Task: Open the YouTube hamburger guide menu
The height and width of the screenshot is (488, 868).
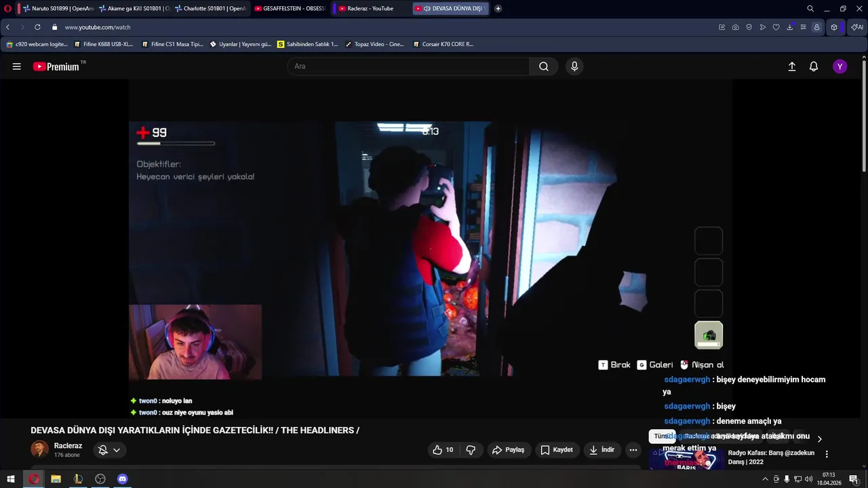Action: [16, 66]
